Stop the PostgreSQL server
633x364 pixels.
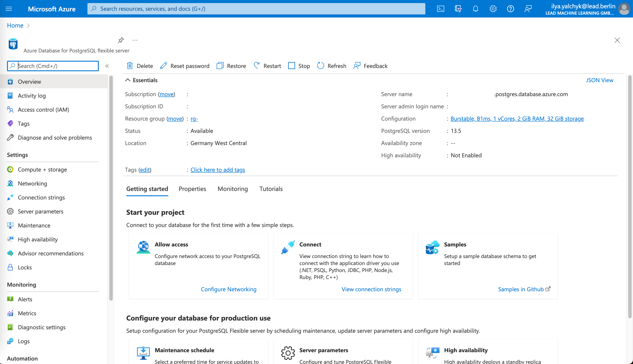[299, 66]
